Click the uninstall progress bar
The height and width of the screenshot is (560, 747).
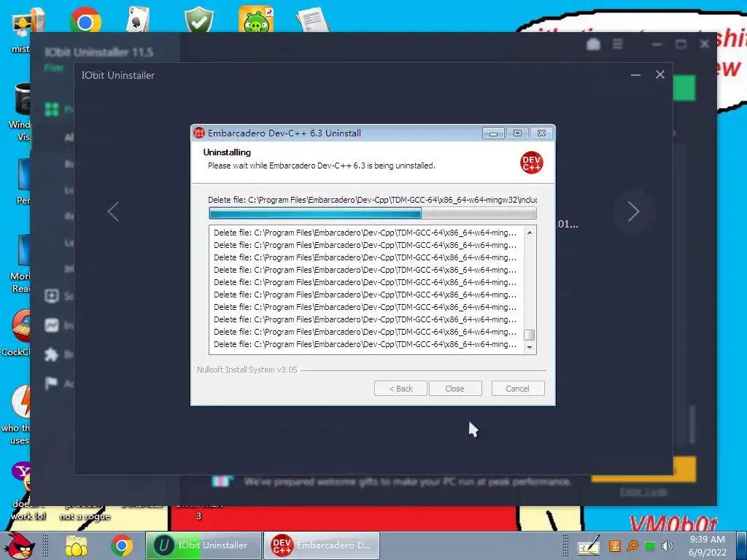pos(373,214)
